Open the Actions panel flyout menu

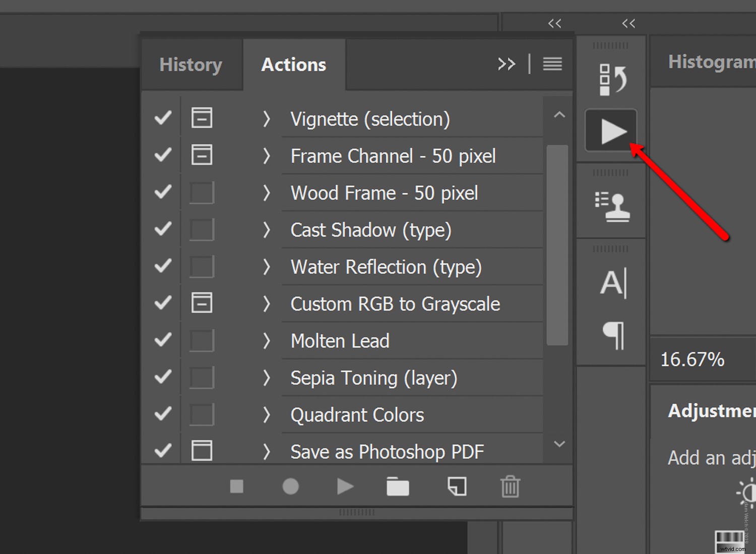[552, 64]
